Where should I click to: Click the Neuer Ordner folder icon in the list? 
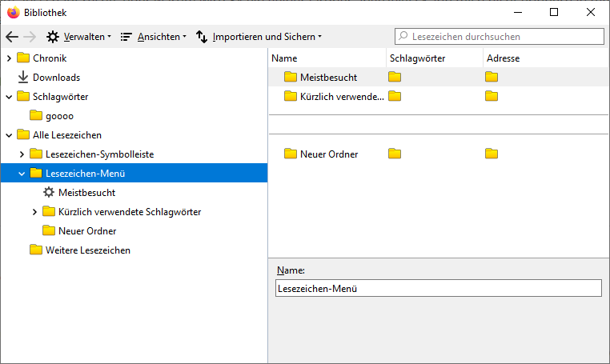290,154
